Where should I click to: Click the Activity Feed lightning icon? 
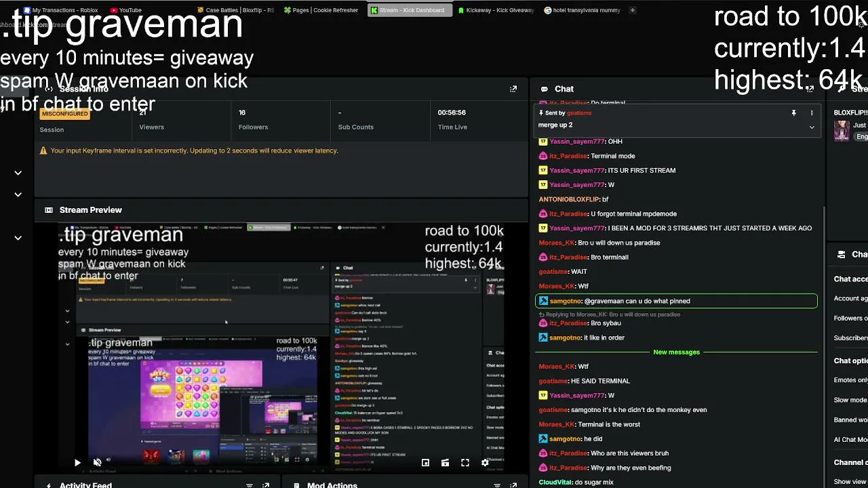pos(49,485)
